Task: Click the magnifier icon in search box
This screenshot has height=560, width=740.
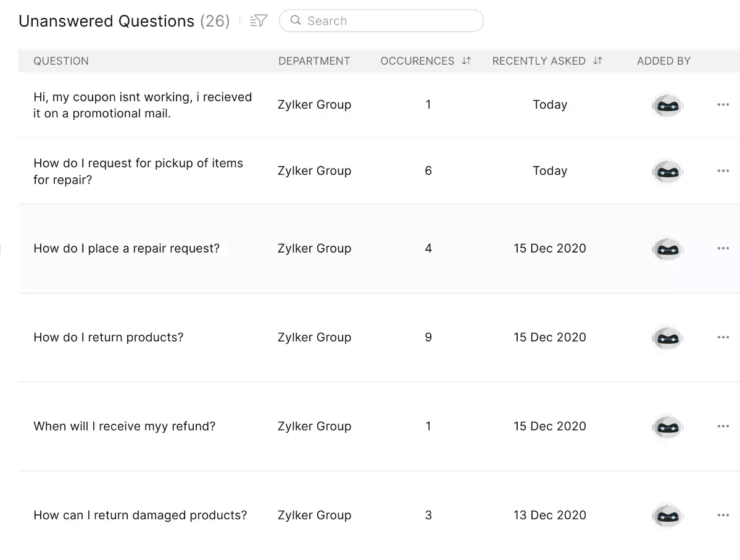Action: (x=296, y=21)
